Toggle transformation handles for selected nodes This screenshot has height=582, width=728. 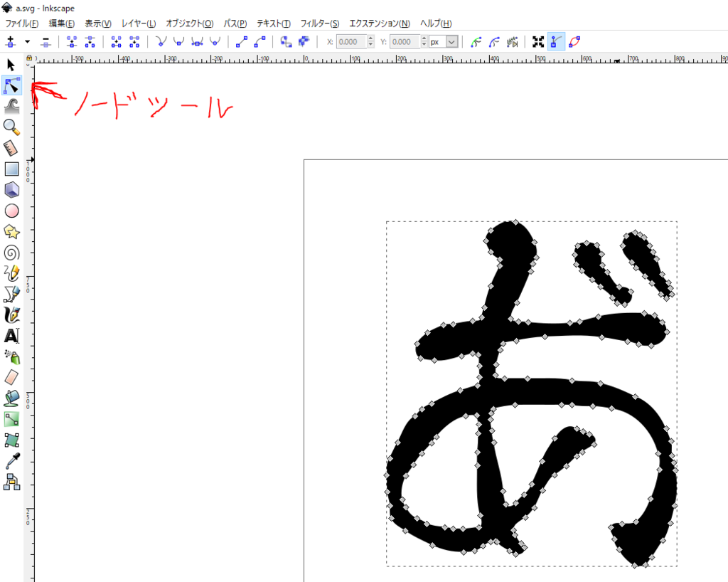coord(538,42)
